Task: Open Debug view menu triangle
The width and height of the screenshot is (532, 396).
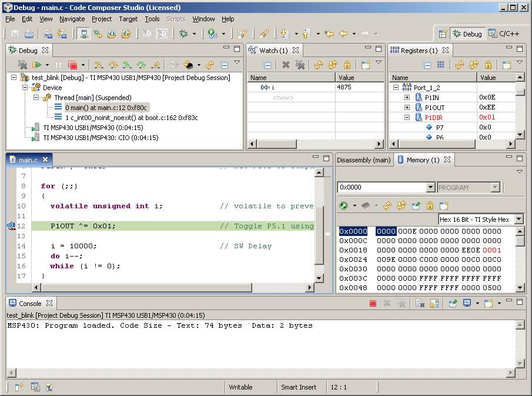Action: (237, 62)
